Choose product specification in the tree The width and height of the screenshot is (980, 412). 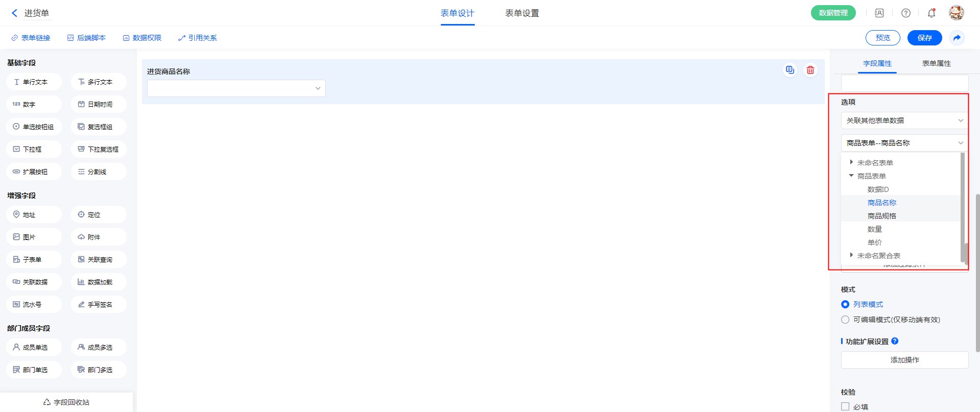click(881, 216)
